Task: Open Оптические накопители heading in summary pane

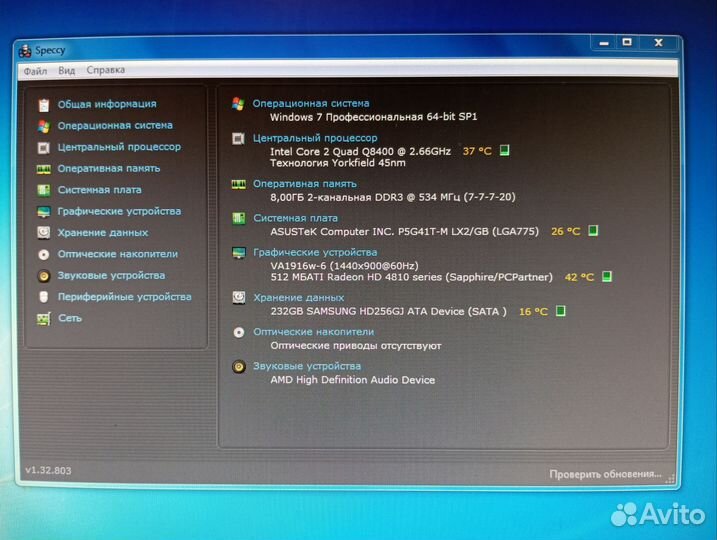Action: 314,331
